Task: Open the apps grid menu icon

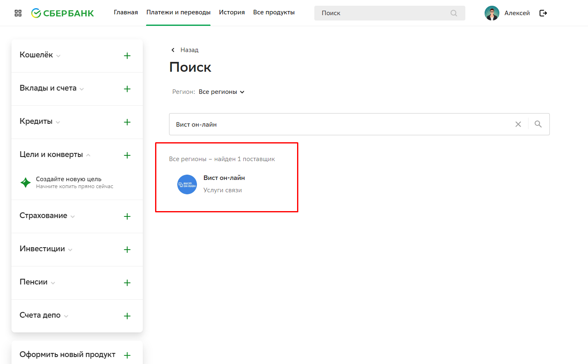Action: (x=18, y=13)
